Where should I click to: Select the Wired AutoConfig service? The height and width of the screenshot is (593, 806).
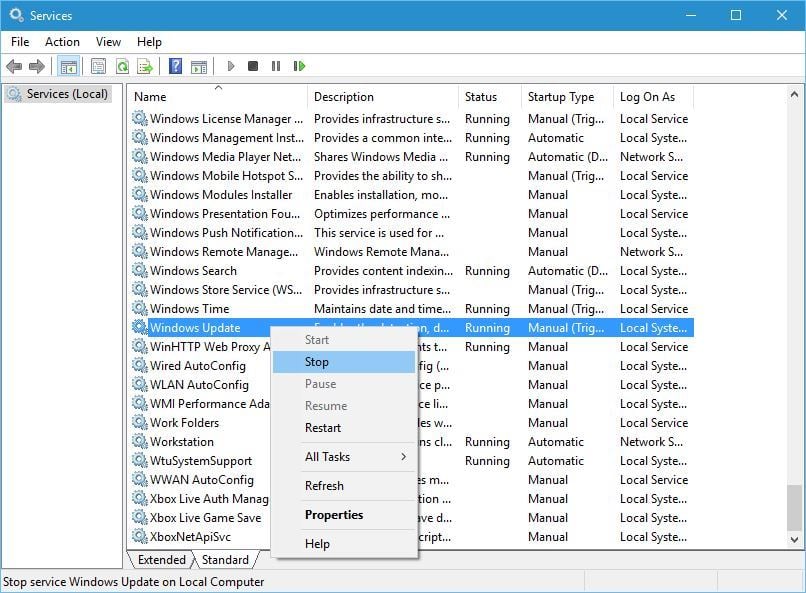coord(197,366)
